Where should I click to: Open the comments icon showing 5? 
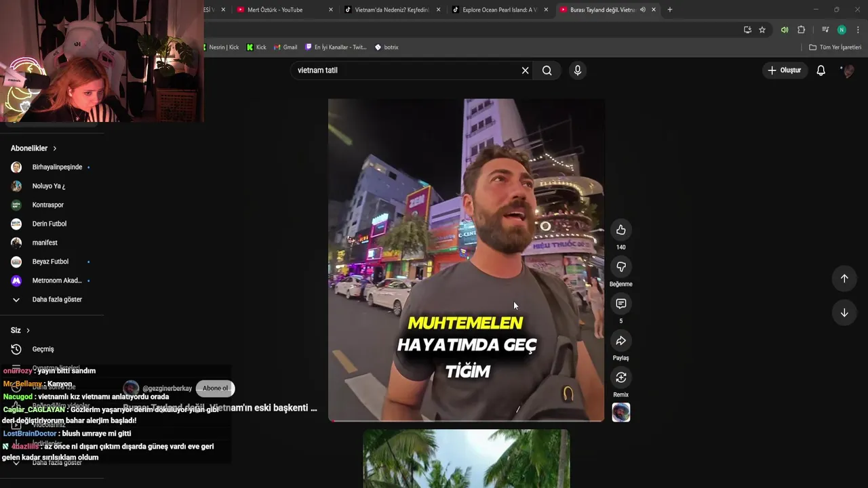pyautogui.click(x=620, y=304)
